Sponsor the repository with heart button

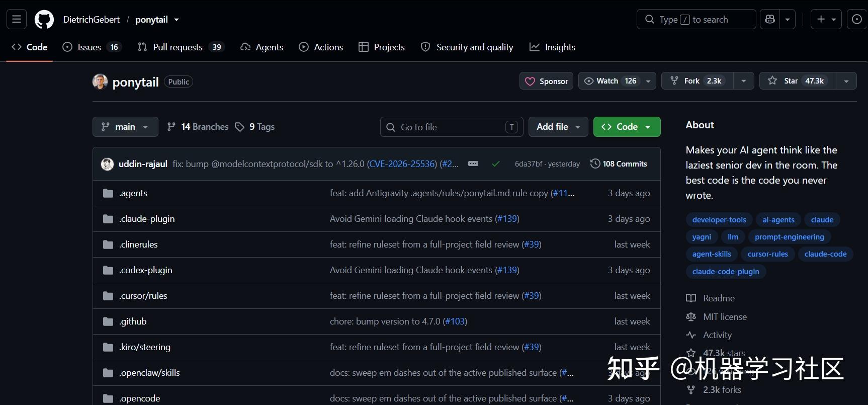(546, 81)
